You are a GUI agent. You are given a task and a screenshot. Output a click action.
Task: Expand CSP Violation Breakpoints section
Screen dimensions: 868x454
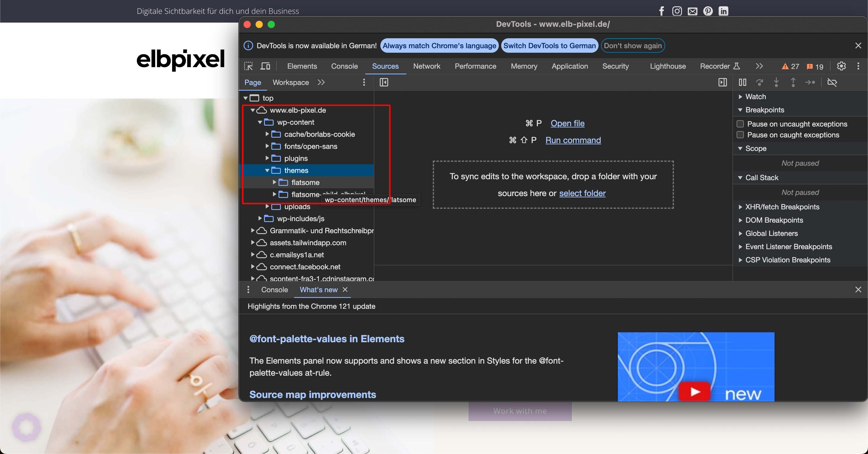pos(740,260)
